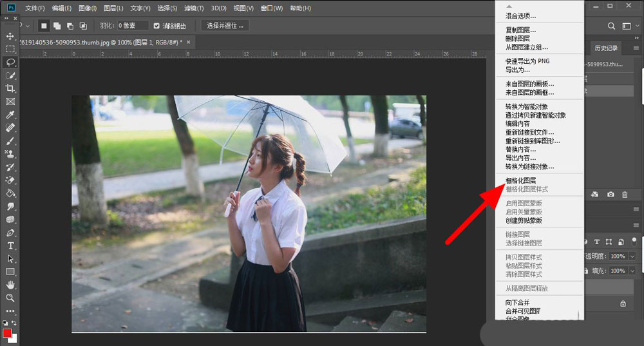Click the white background color swatch
This screenshot has width=644, height=346.
tap(14, 340)
